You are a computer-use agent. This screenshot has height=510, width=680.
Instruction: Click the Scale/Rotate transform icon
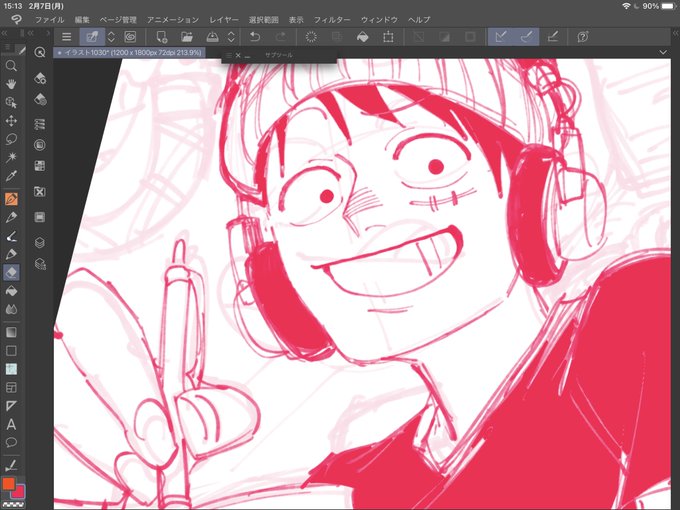pyautogui.click(x=388, y=37)
